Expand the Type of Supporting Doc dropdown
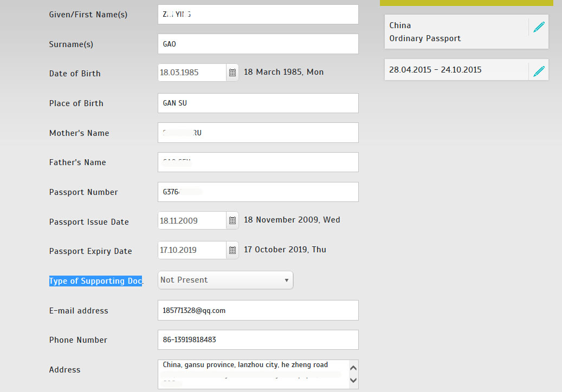 (x=225, y=280)
